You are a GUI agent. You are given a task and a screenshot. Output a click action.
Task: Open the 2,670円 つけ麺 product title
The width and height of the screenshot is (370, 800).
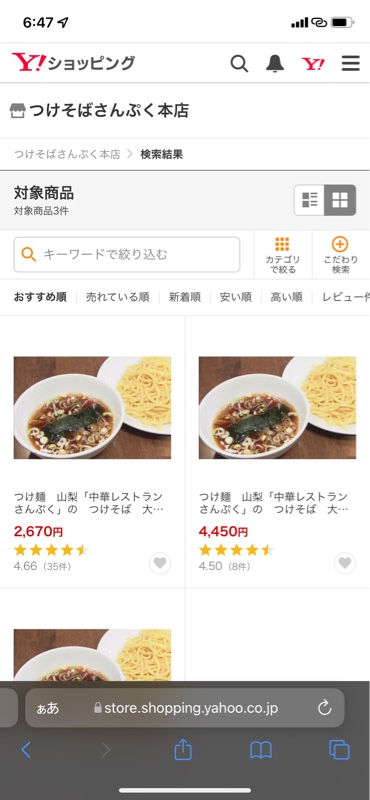coord(89,503)
